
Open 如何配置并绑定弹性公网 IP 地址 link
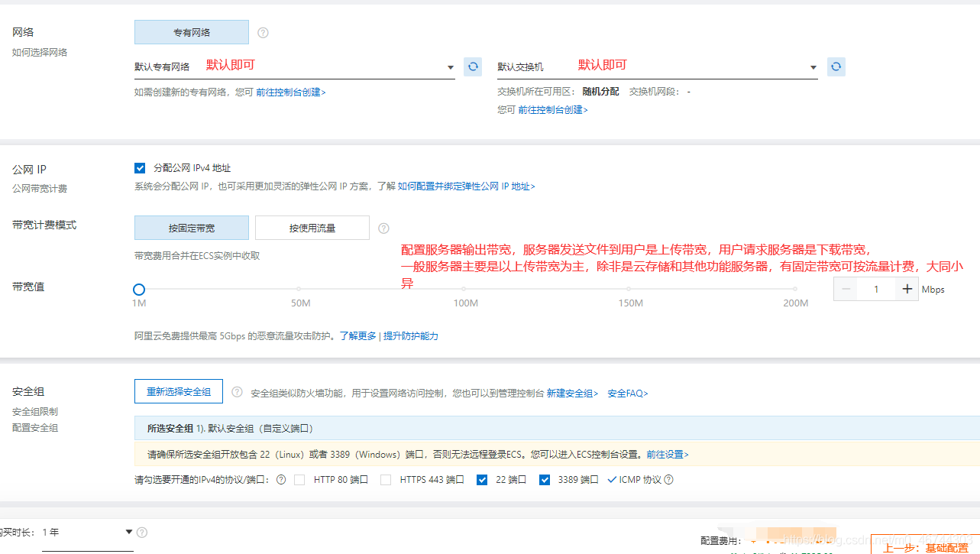tap(466, 186)
